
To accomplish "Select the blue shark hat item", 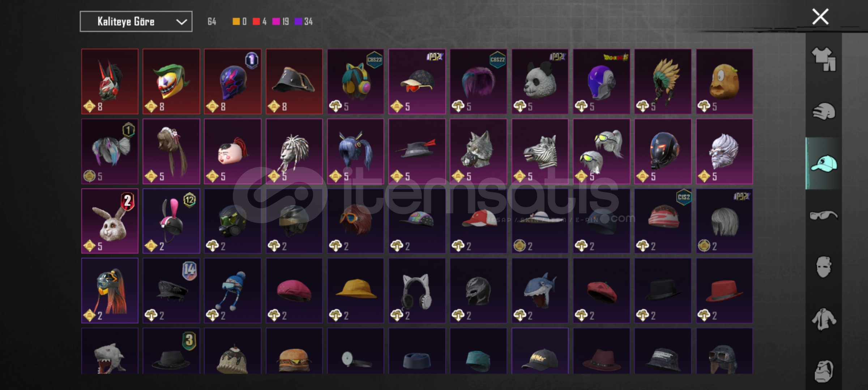I will coord(540,291).
